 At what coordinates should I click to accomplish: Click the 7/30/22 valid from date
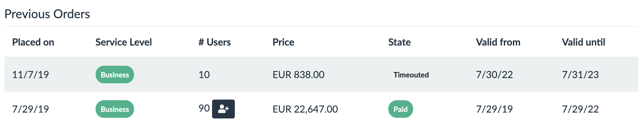(x=494, y=75)
